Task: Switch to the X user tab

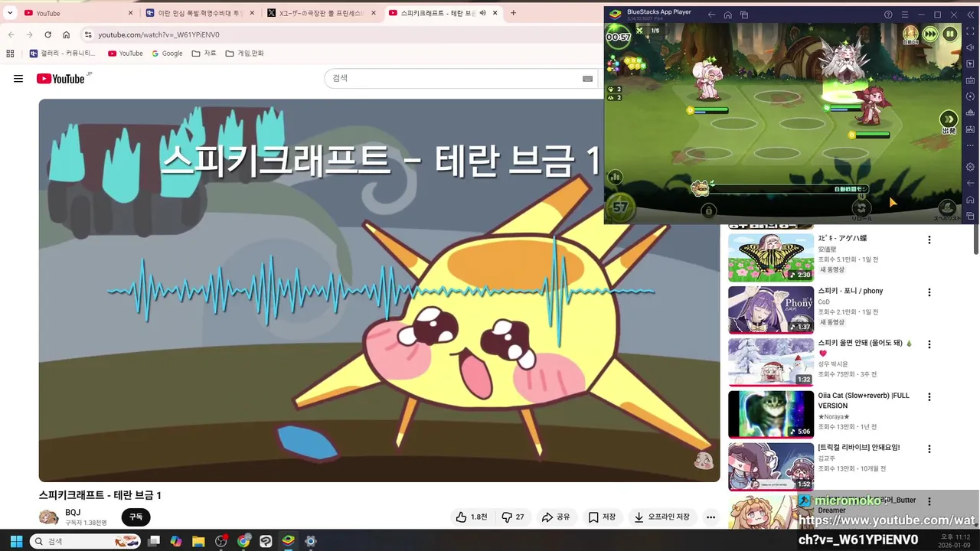Action: click(x=322, y=13)
